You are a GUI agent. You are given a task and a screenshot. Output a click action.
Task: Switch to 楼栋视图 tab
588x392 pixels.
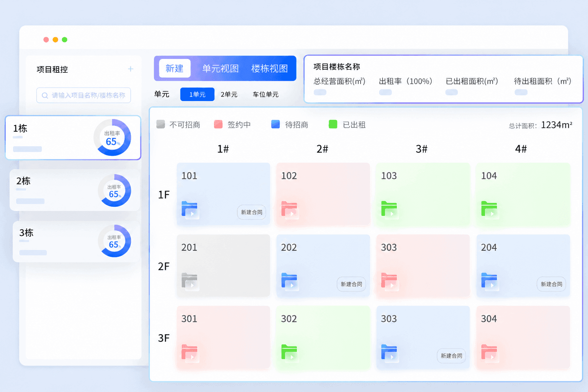[x=269, y=69]
